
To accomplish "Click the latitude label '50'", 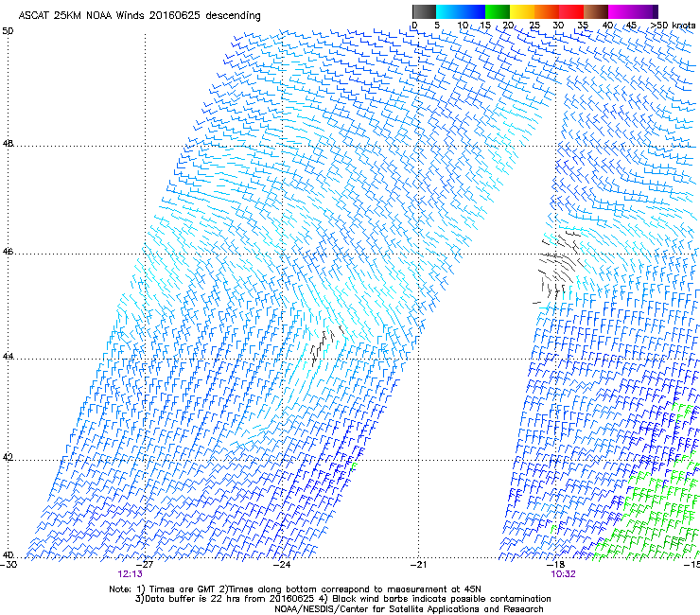I will click(x=8, y=31).
